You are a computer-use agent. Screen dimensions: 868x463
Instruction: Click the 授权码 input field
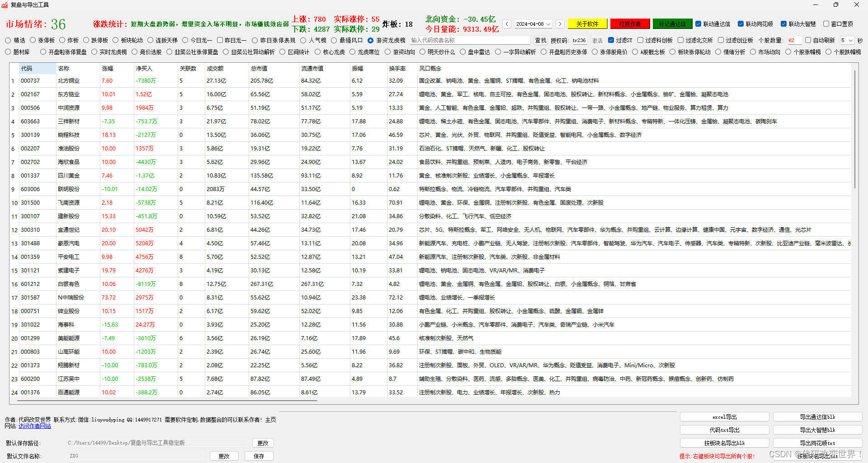coord(579,40)
